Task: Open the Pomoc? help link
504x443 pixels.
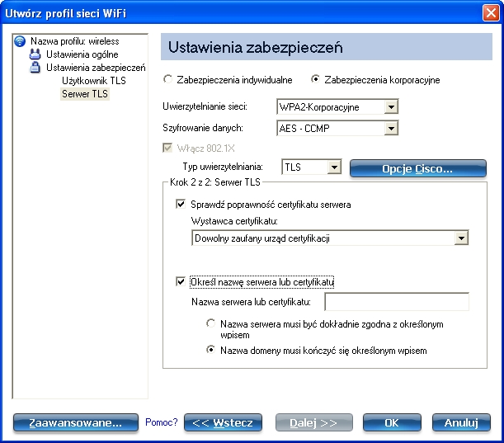Action: tap(162, 422)
